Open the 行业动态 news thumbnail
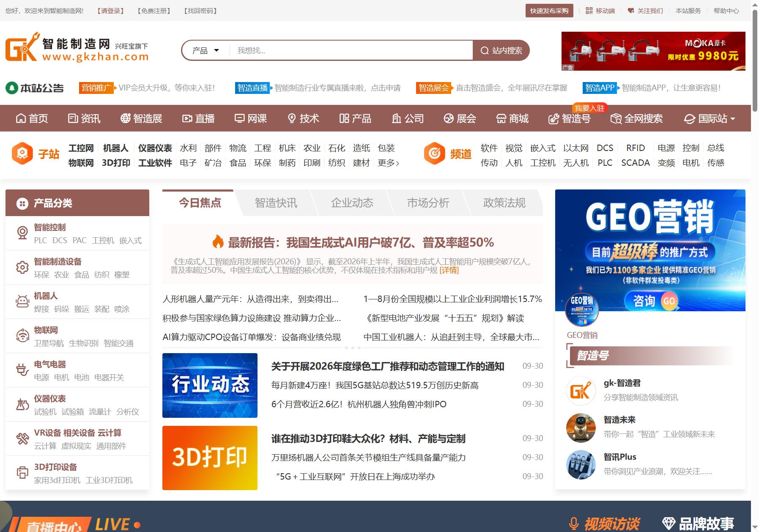Screen dimensions: 759x532 (x=210, y=385)
